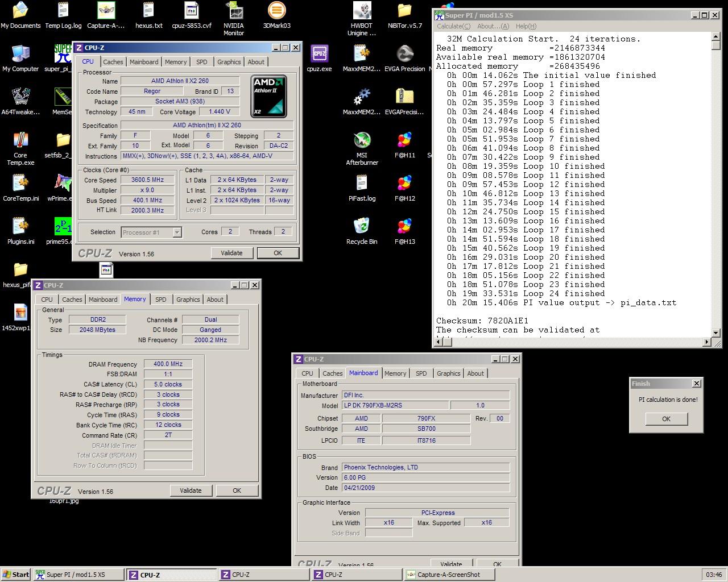The height and width of the screenshot is (582, 728).
Task: Switch to Capture-A-ScreenShot taskbar button
Action: [449, 575]
